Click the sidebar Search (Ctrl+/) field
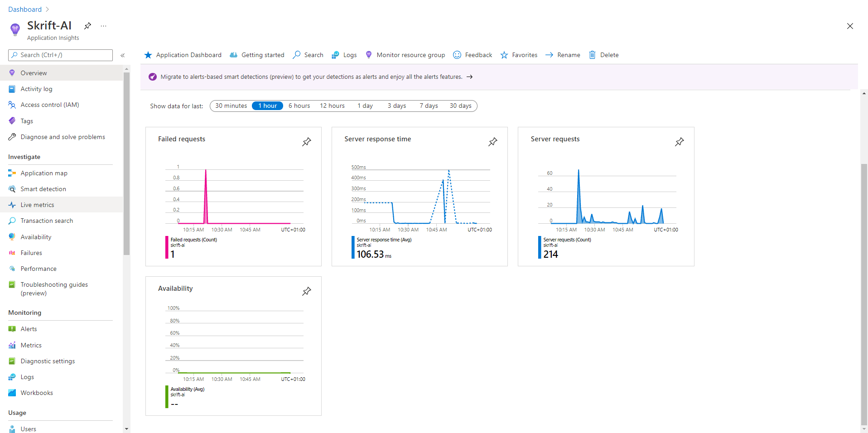Viewport: 868px width, 433px height. point(60,55)
